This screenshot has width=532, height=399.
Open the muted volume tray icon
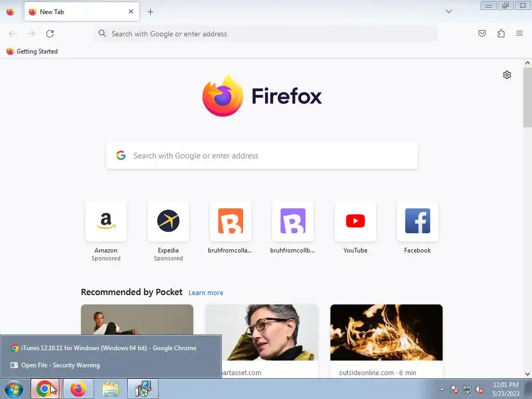(x=480, y=389)
